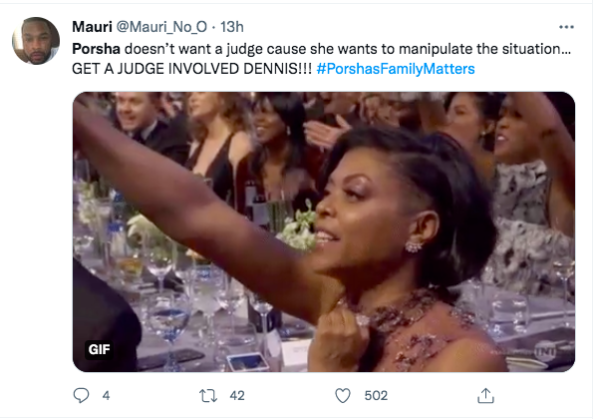Click the retweet count 42
This screenshot has height=419, width=595.
[x=237, y=396]
